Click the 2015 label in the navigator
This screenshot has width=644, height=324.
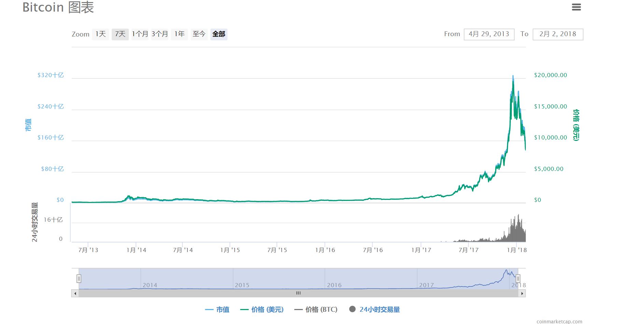pos(242,285)
